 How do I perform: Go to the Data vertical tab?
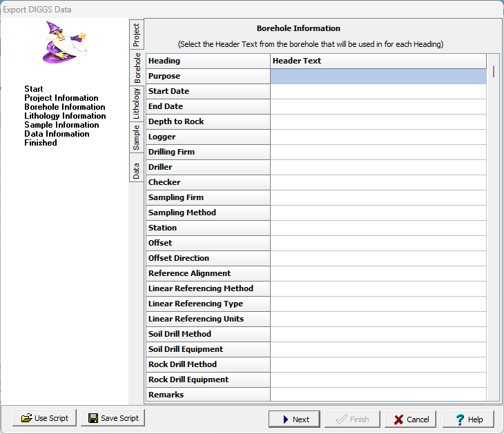coord(136,170)
